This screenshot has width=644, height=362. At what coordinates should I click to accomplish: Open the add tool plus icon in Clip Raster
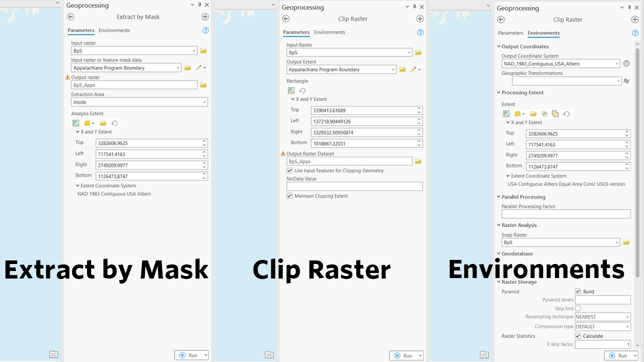pyautogui.click(x=420, y=19)
